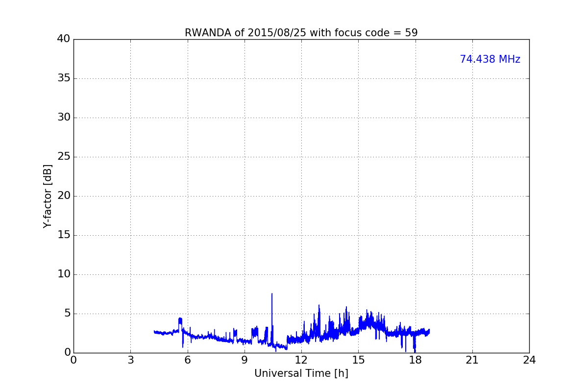Image resolution: width=588 pixels, height=392 pixels.
Task: Click y-axis tick value 35
Action: (x=64, y=78)
